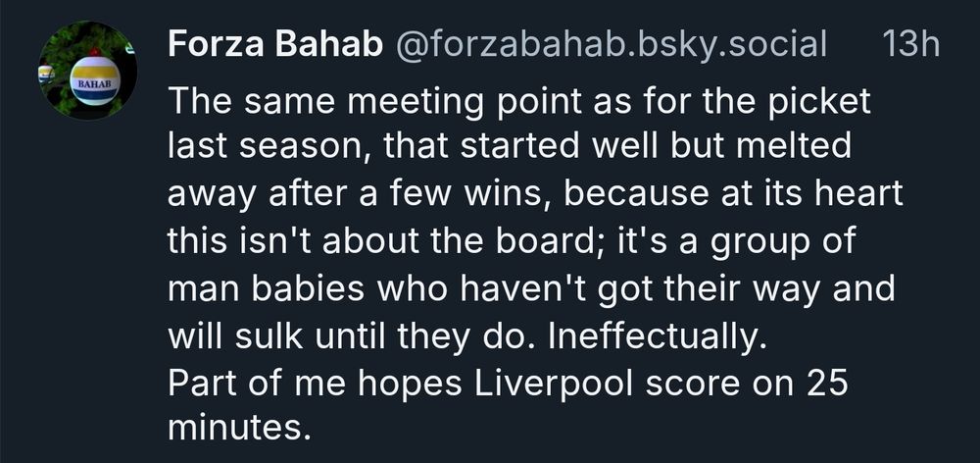This screenshot has height=463, width=980.
Task: Click the post line starting 'The same meeting point'
Action: (x=519, y=102)
